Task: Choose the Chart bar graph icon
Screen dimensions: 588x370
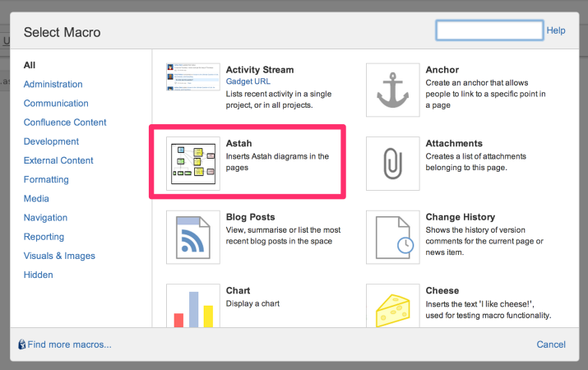Action: pos(193,306)
